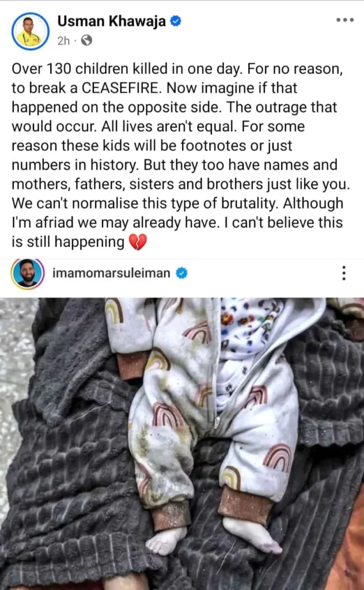
Task: Click the verified badge next to imamomarsuleiman
Action: pyautogui.click(x=181, y=273)
